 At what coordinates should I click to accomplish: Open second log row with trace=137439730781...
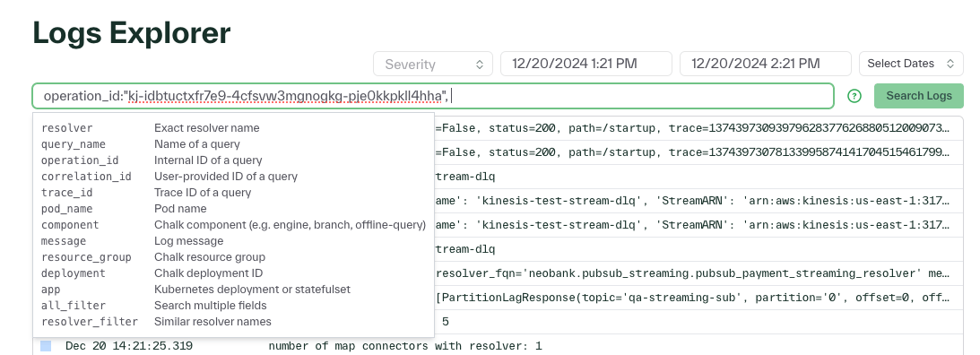tap(698, 152)
